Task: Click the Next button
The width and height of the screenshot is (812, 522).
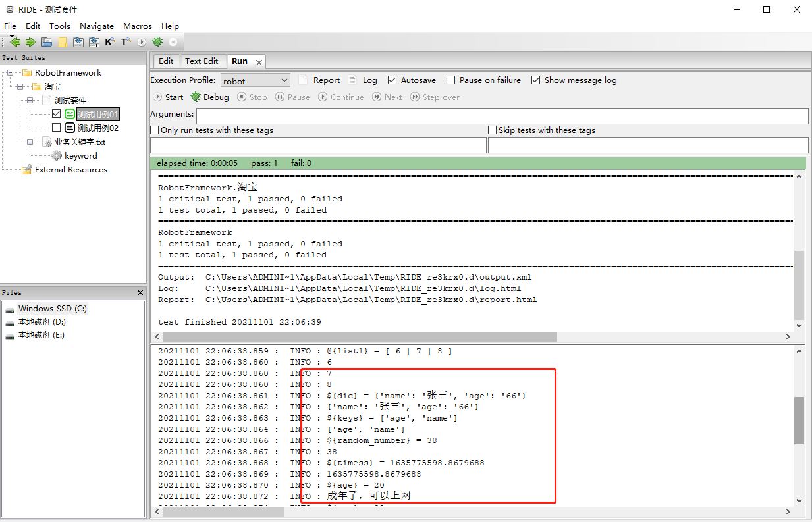Action: (387, 97)
